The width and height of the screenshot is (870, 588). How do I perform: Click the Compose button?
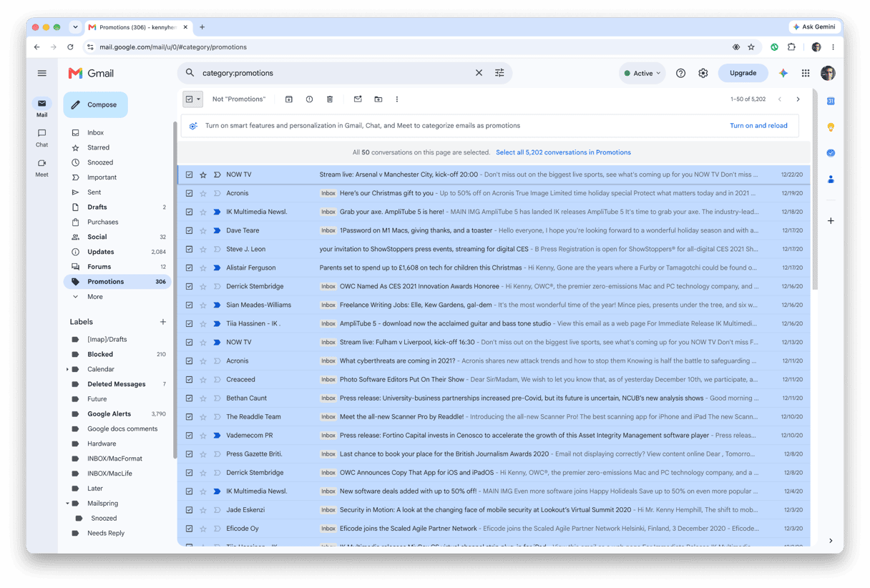96,104
